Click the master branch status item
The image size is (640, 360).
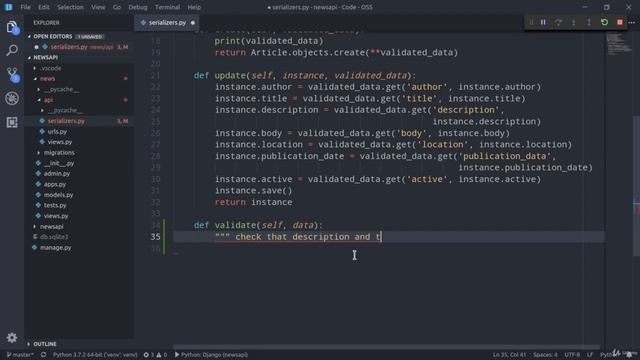pos(20,355)
